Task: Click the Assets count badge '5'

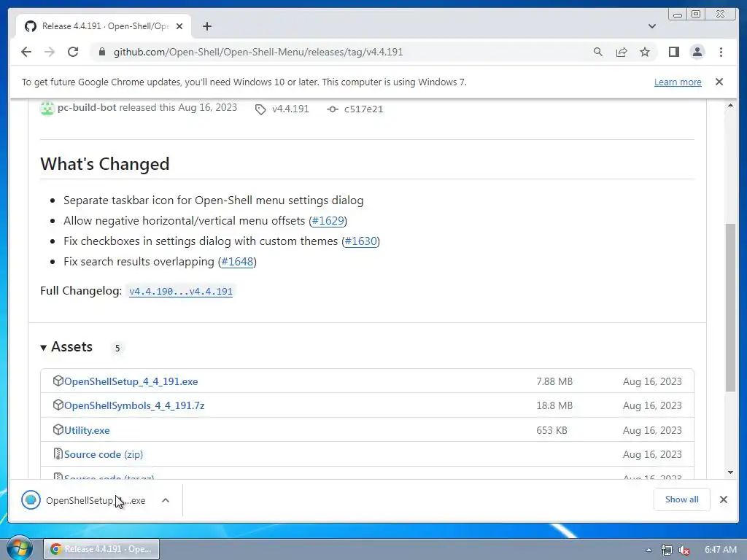Action: pos(117,348)
